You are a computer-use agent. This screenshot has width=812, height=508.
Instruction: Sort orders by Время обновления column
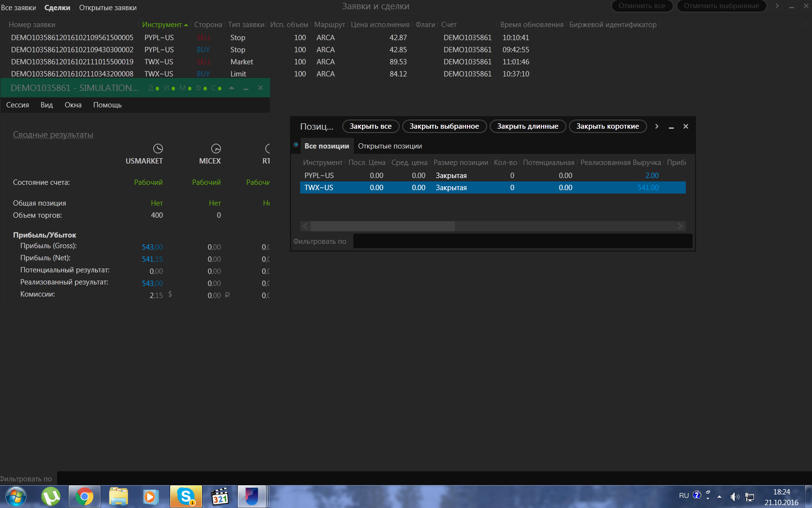click(532, 25)
